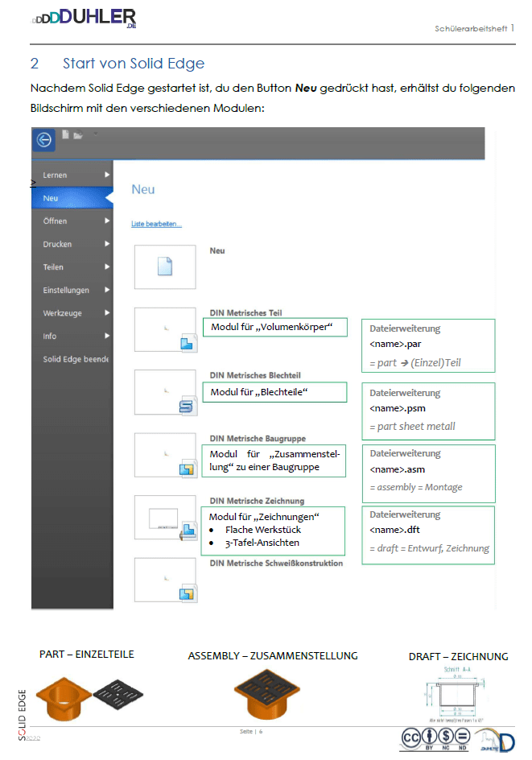Click the DIN Metrische Zeichnung label
532x760 pixels.
tap(257, 502)
